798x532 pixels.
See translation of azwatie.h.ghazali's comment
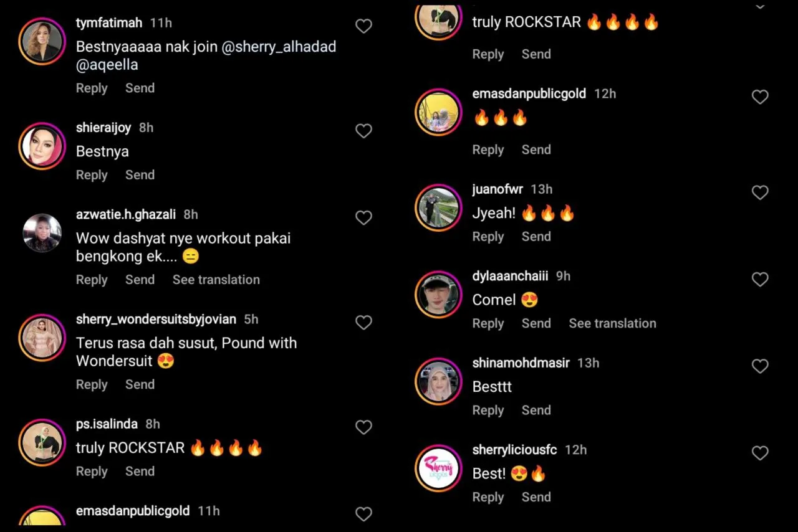pyautogui.click(x=216, y=280)
